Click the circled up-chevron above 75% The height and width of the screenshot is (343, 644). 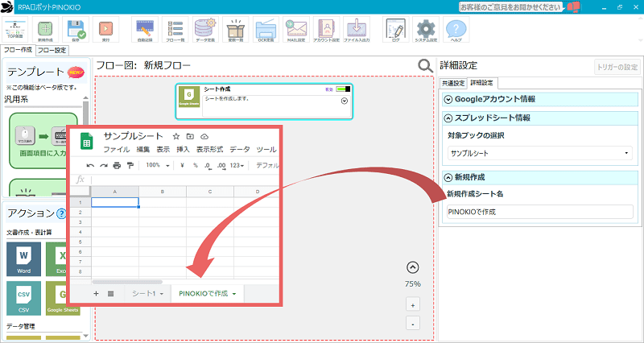coord(412,268)
